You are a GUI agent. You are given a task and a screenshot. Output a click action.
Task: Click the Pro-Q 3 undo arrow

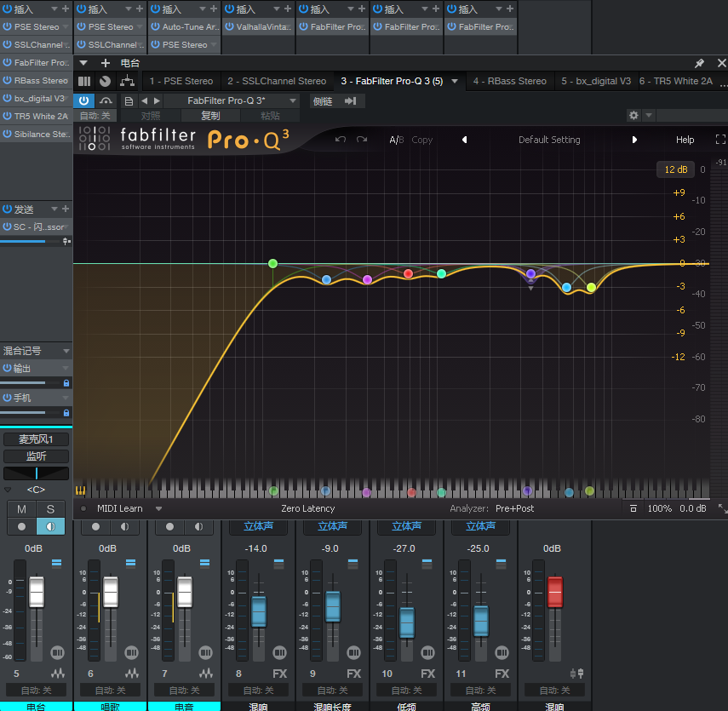(x=341, y=140)
